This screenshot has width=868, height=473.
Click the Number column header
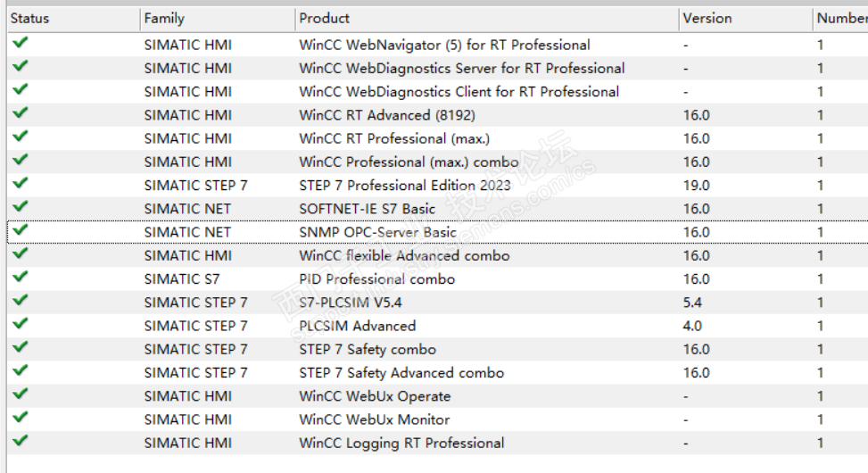coord(840,18)
